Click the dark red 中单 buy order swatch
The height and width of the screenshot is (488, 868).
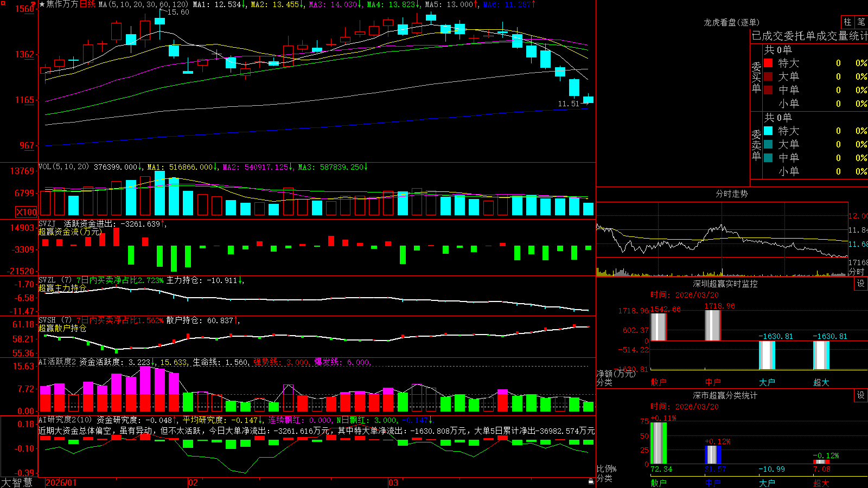click(768, 90)
